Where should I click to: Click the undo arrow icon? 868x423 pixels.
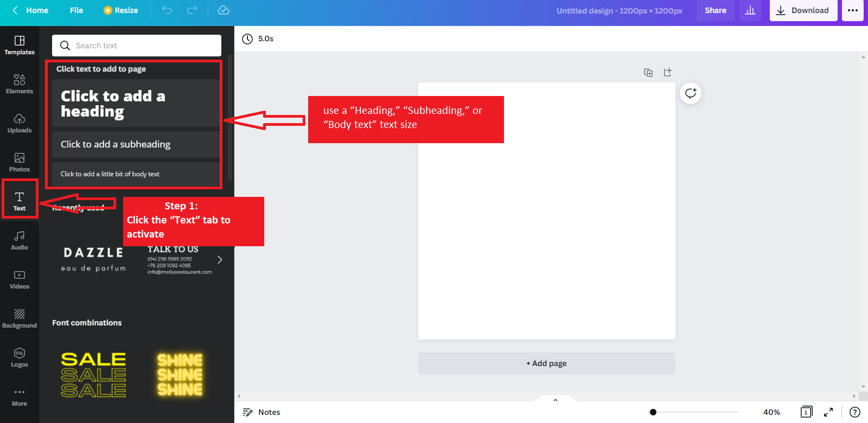pyautogui.click(x=167, y=10)
